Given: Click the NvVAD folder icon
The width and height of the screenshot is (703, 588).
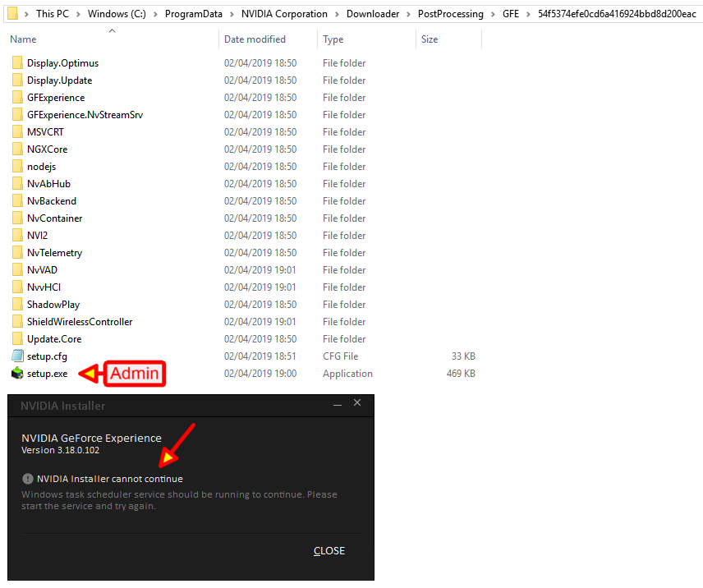Looking at the screenshot, I should [17, 270].
